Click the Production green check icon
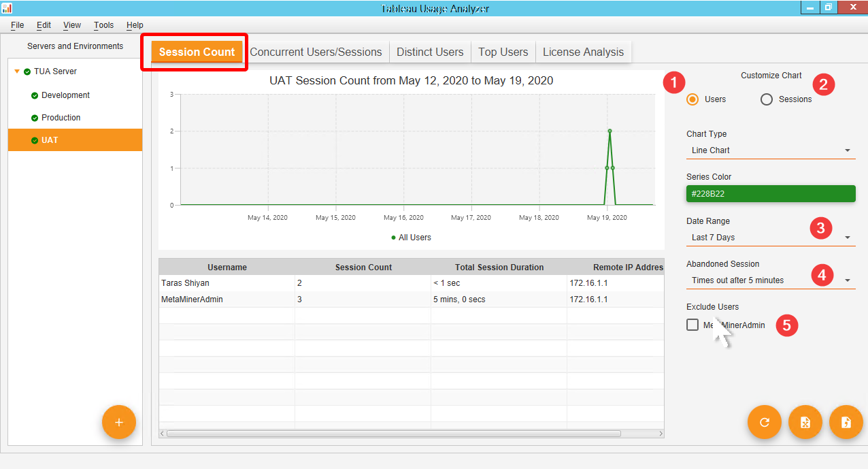This screenshot has width=868, height=469. (35, 118)
